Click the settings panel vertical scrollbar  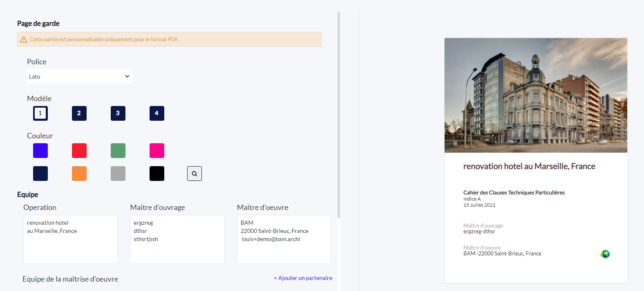tap(339, 115)
